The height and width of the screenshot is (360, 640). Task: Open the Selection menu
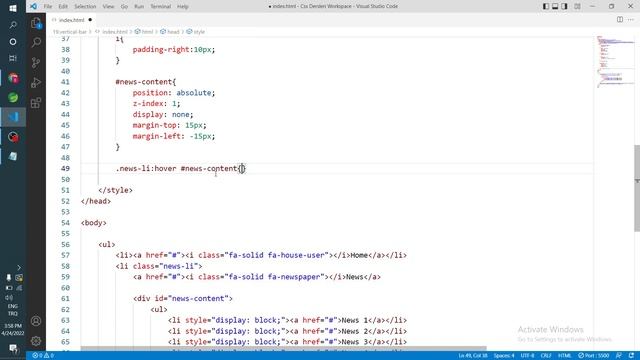click(x=85, y=6)
